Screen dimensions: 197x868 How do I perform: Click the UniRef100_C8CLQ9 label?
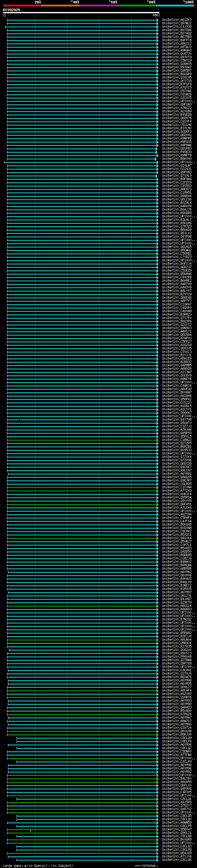(177, 737)
